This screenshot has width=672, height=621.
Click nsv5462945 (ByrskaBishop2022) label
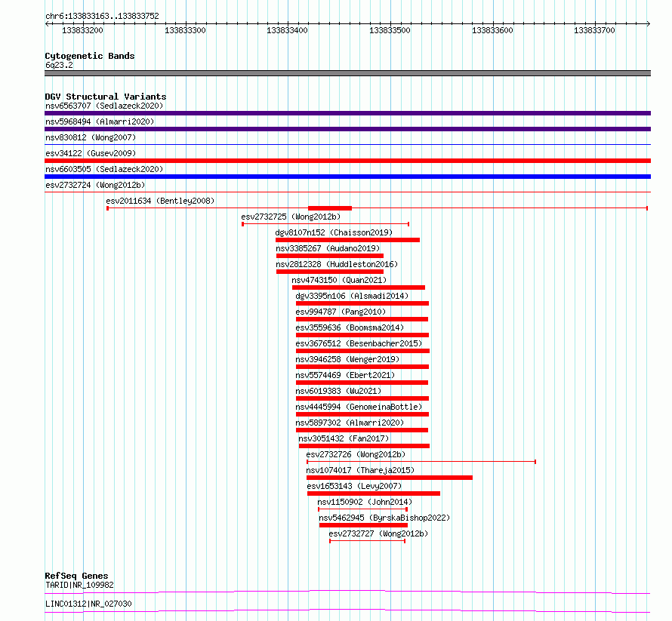(x=384, y=518)
